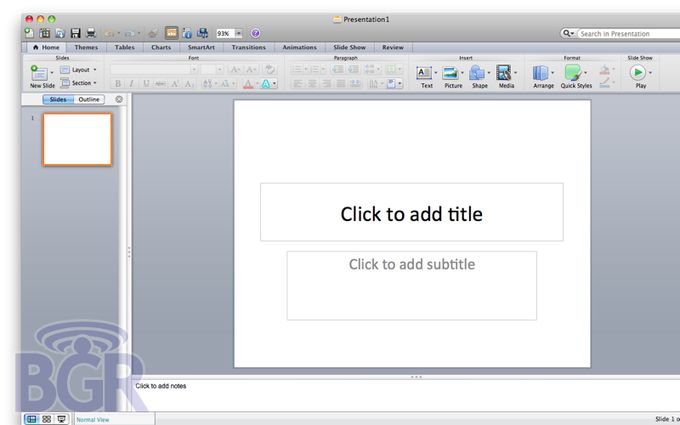
Task: Click the Undo arrow icon
Action: pyautogui.click(x=109, y=33)
